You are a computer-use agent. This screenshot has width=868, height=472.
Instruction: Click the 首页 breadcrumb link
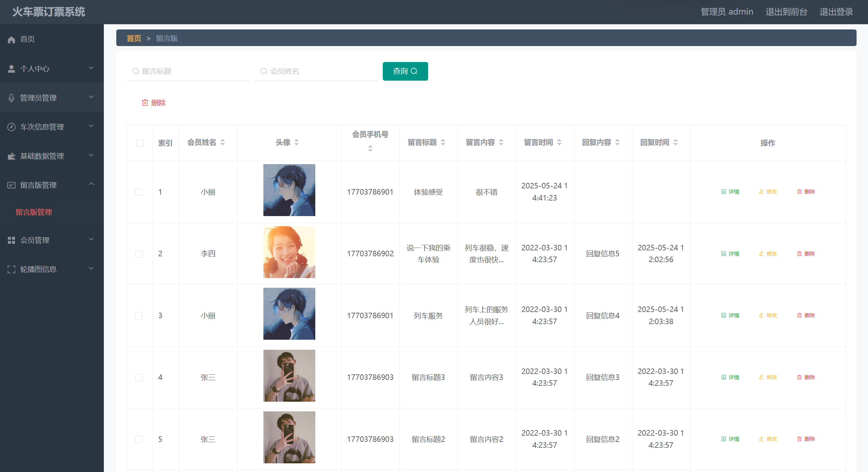pos(134,38)
